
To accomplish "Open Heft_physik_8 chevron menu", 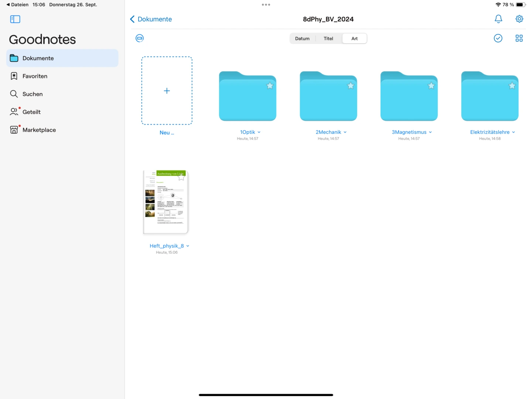I will coord(188,246).
